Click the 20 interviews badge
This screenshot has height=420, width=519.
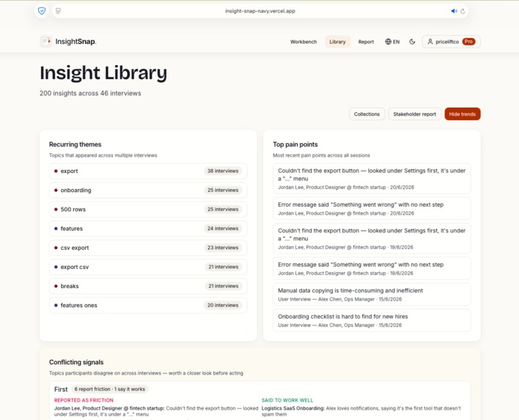point(223,306)
